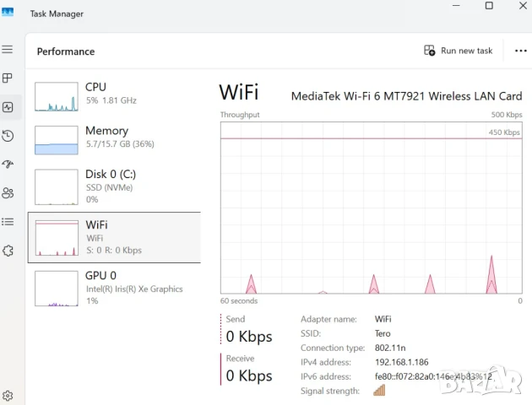Open the Details list icon
Screen dimensions: 532x405
(8, 222)
